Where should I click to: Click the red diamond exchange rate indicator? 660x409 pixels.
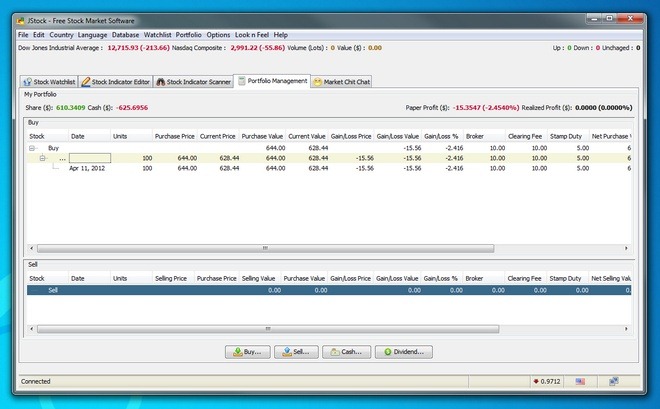click(x=536, y=381)
